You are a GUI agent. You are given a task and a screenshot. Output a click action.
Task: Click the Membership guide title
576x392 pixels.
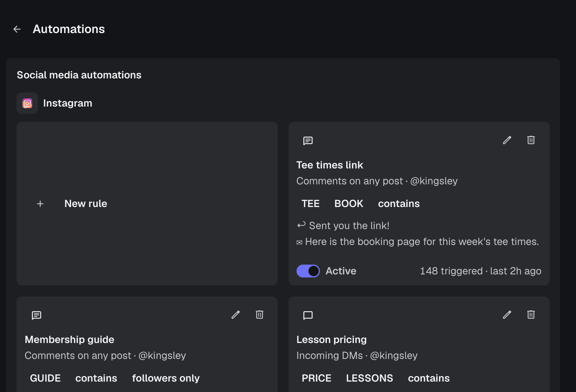pos(70,340)
